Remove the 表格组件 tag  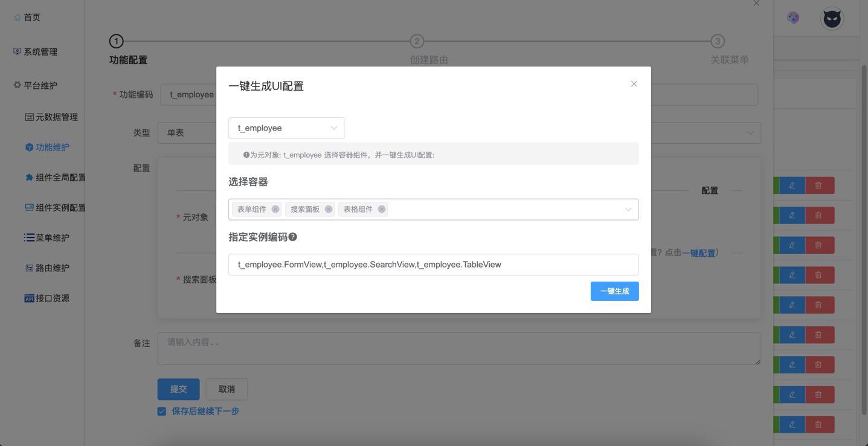(382, 209)
